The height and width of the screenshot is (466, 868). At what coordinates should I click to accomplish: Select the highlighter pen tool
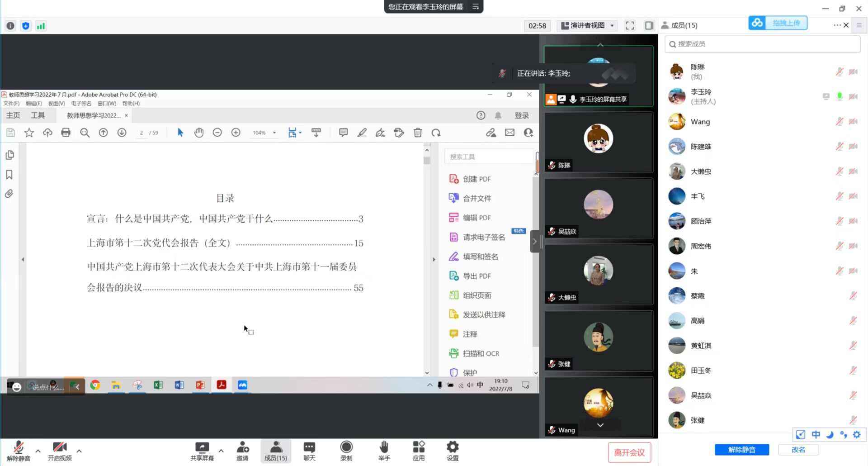coord(362,133)
